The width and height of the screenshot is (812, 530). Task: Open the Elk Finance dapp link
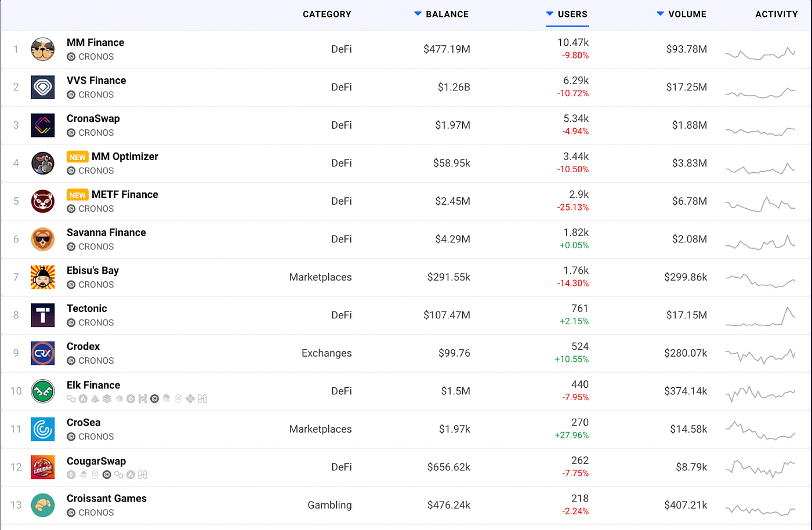coord(93,385)
